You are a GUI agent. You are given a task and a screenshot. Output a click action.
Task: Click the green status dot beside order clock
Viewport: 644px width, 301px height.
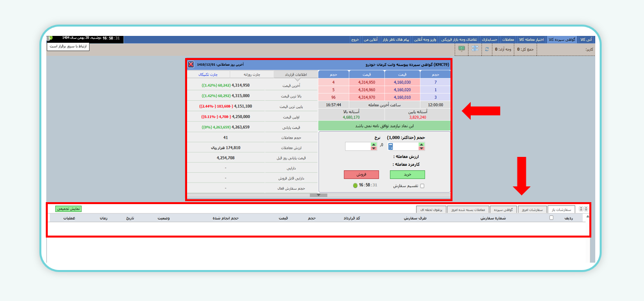click(x=355, y=186)
